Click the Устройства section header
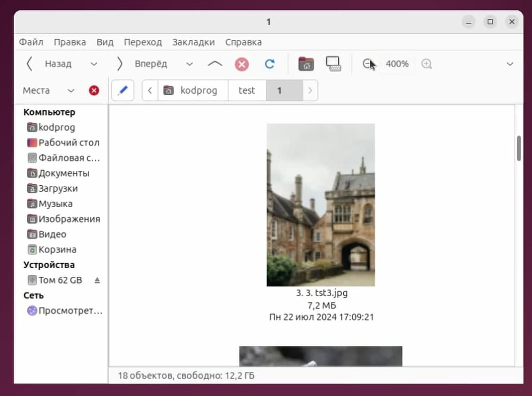This screenshot has height=396, width=532. pos(49,265)
